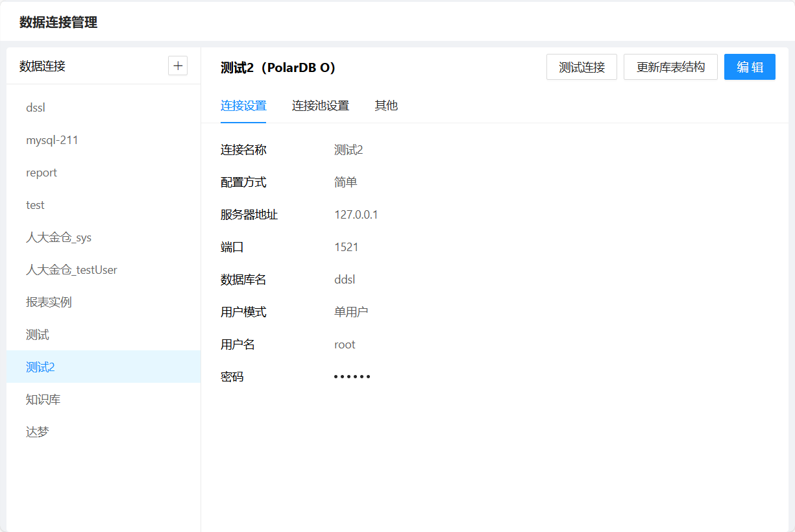Click the 测试连接 button
This screenshot has height=532, width=795.
[x=581, y=67]
